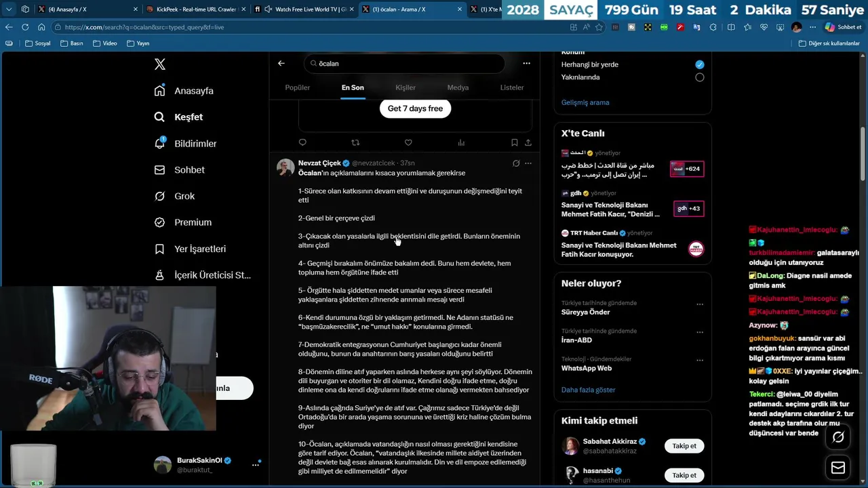Image resolution: width=868 pixels, height=488 pixels.
Task: Switch to the Listeler tab
Action: click(512, 87)
